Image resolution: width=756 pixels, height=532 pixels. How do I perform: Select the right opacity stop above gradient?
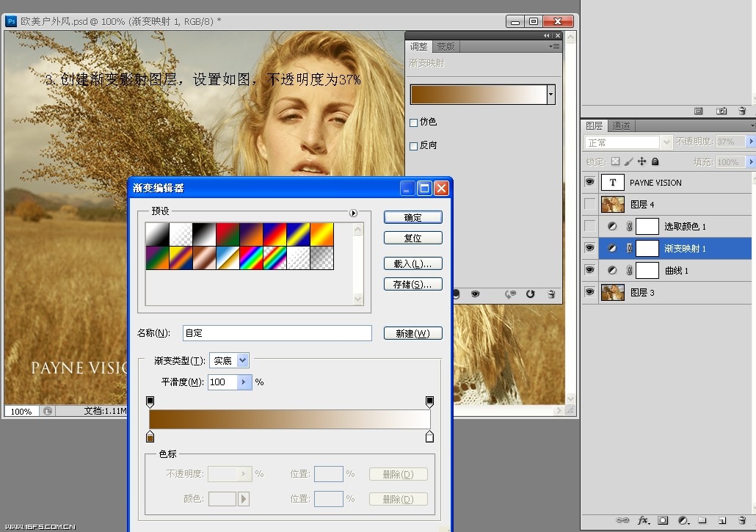coord(429,401)
